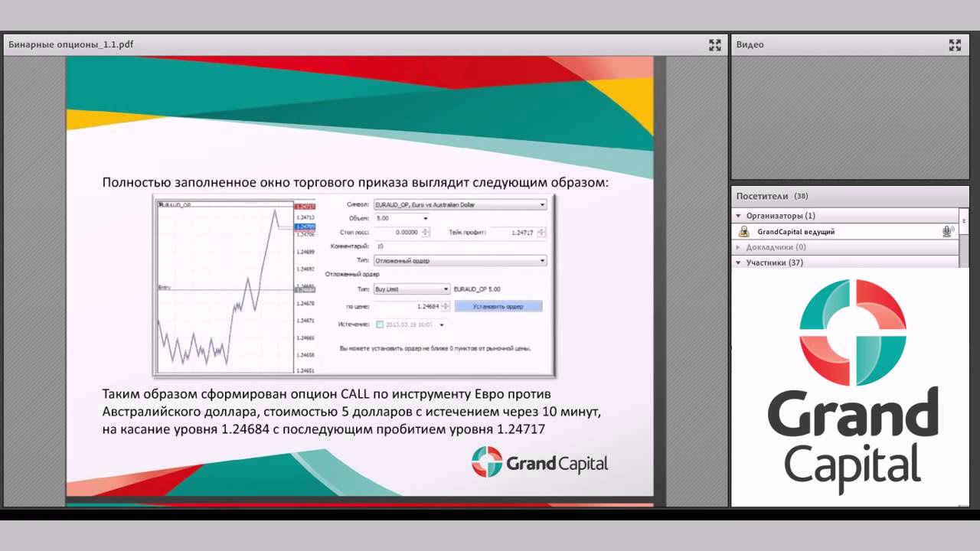Click the large Grand Capital logo in attendees pod

point(852,386)
